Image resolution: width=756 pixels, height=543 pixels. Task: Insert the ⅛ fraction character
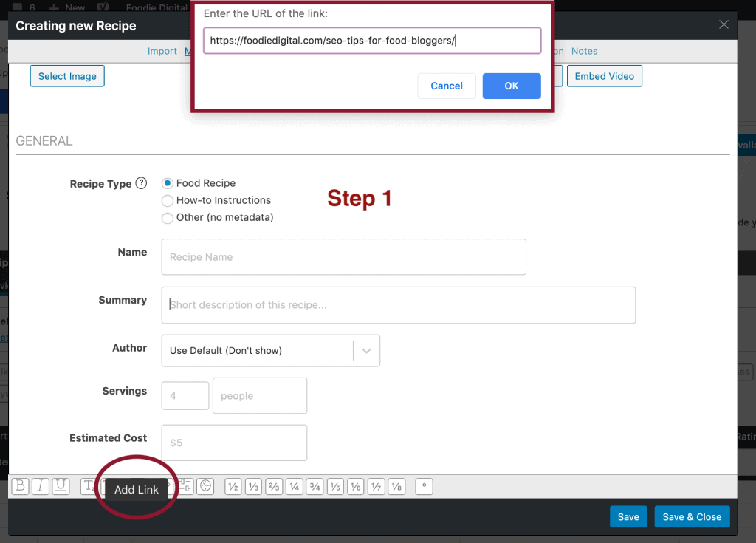(396, 487)
